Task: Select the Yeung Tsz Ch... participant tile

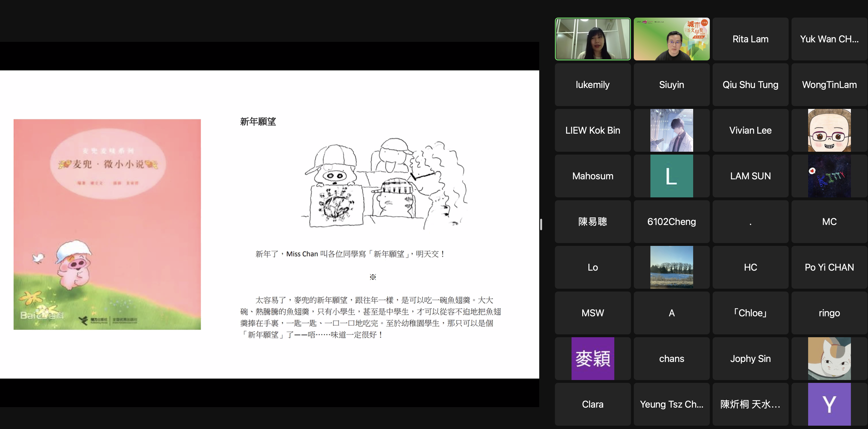Action: point(671,404)
